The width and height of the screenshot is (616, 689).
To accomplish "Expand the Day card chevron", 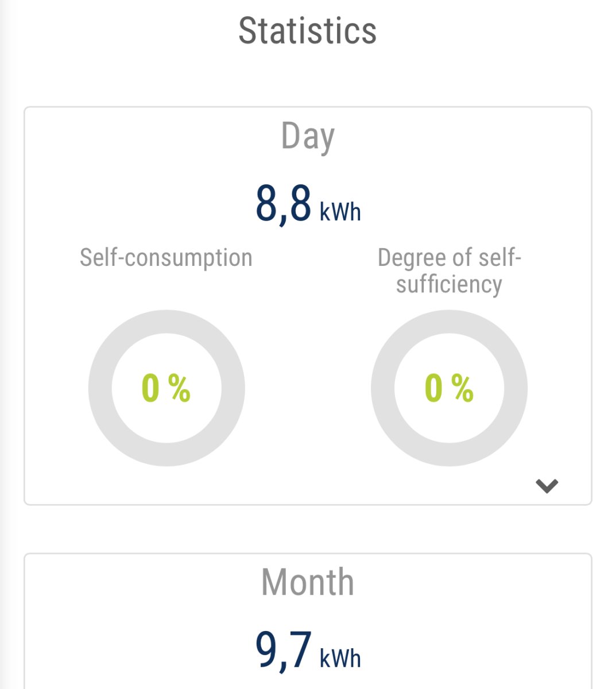I will tap(547, 486).
